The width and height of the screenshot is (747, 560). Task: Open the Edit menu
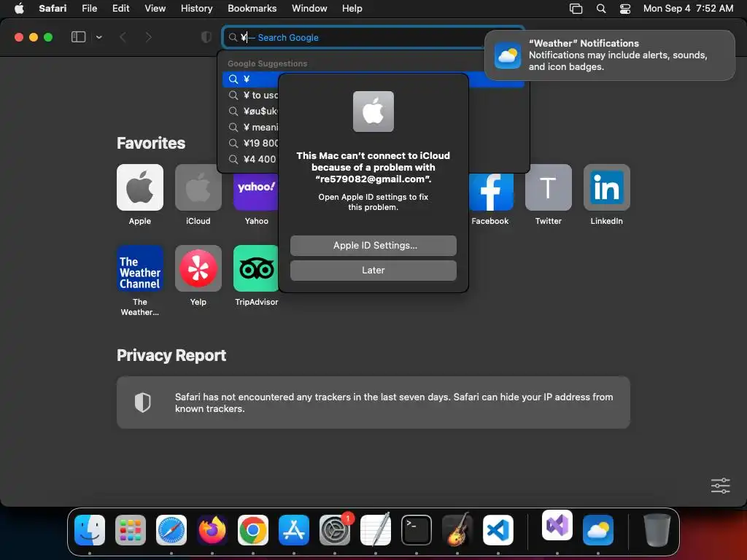coord(120,9)
